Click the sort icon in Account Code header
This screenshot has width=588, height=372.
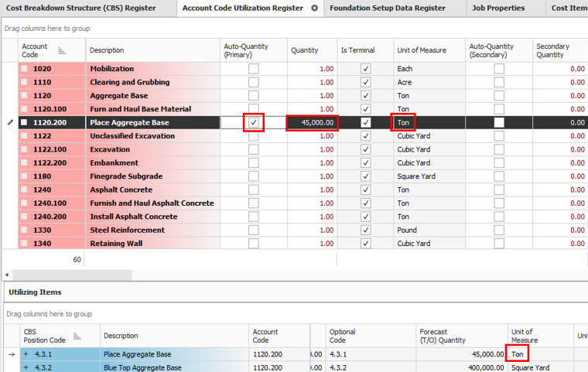pos(62,51)
